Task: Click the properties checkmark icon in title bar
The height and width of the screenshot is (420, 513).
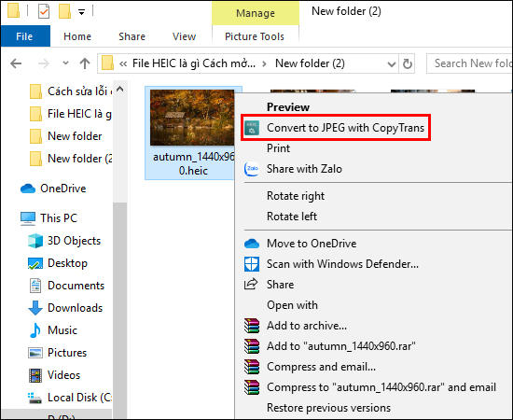Action: point(44,11)
